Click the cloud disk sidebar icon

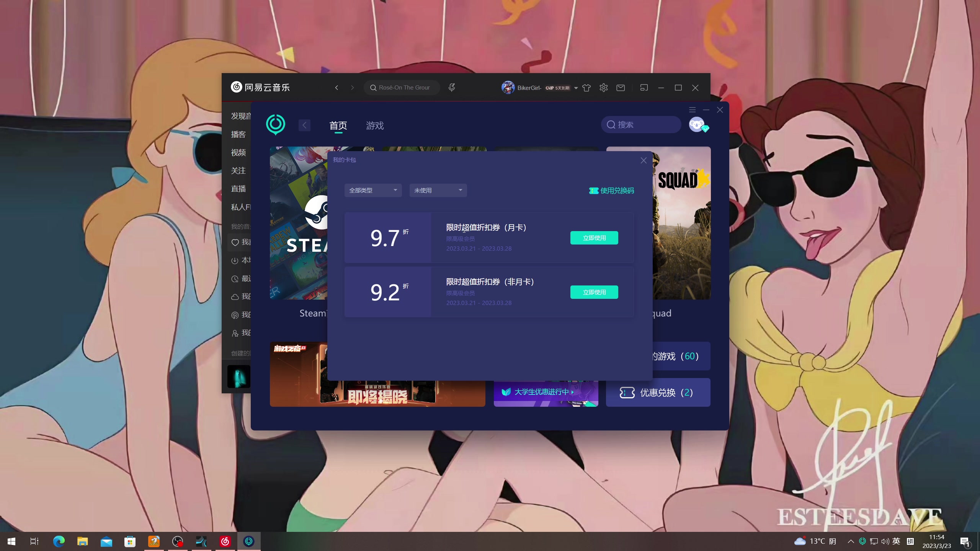235,297
